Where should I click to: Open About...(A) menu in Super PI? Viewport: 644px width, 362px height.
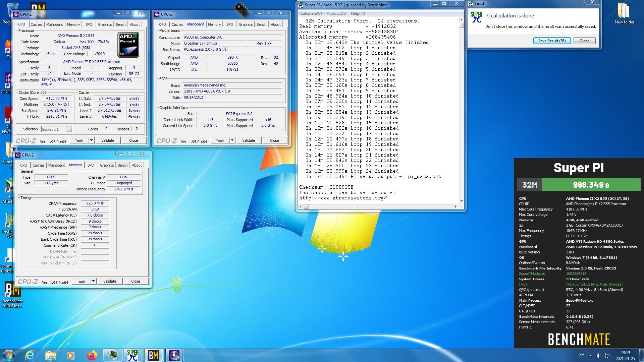(x=336, y=13)
